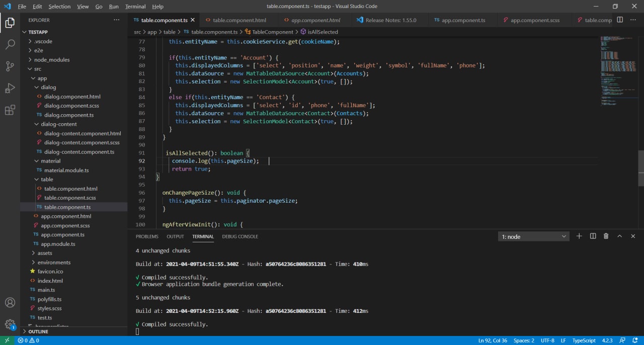644x345 pixels.
Task: Click TypeScript language mode in status bar
Action: [x=584, y=340]
